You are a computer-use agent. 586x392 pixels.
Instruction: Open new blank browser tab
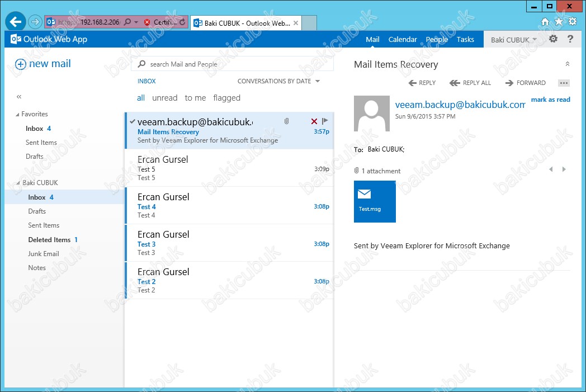[x=309, y=23]
